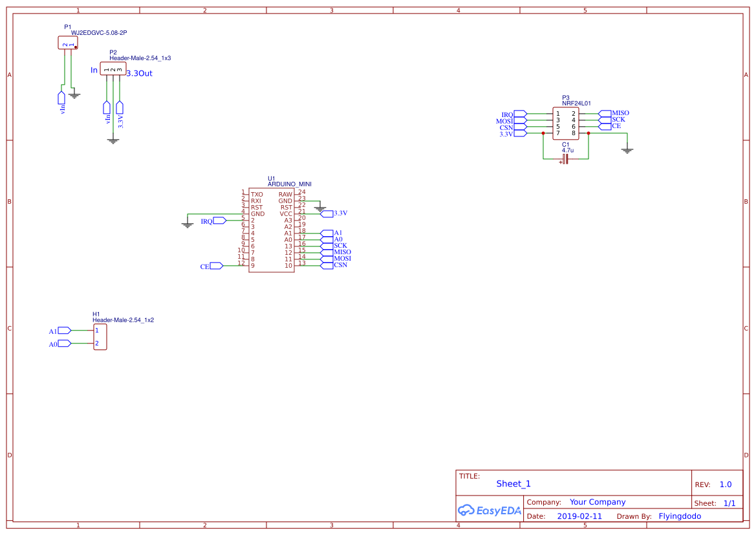Click the blue 'In' annotation text
Image resolution: width=756 pixels, height=535 pixels.
[x=94, y=71]
